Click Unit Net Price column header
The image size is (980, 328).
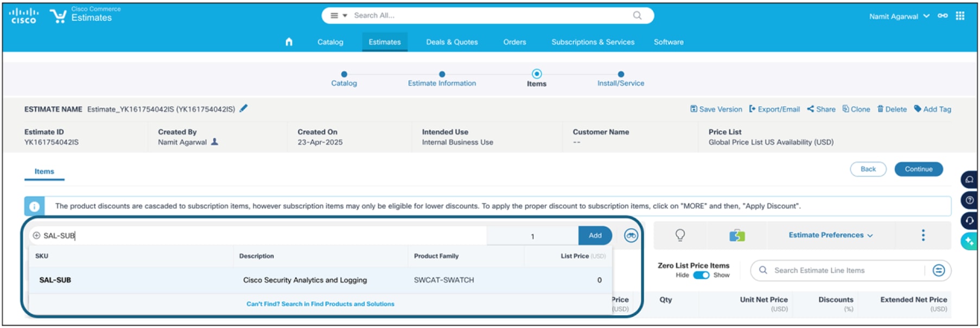[x=763, y=300]
